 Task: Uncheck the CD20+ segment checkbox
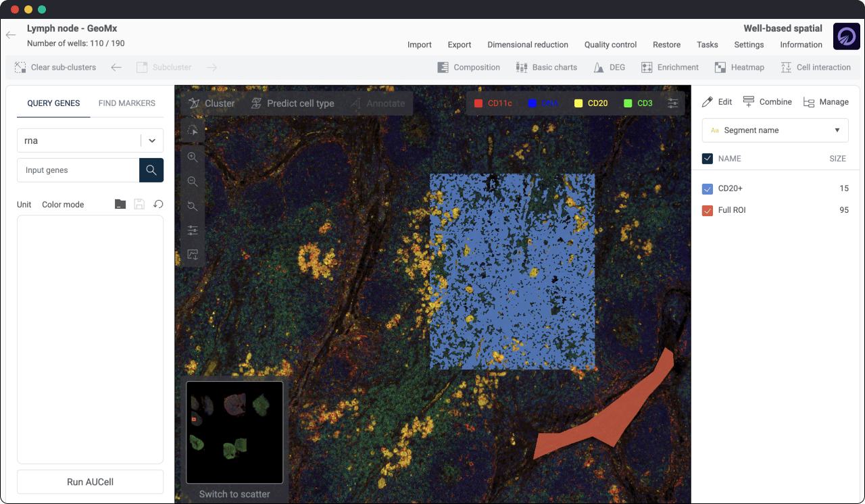click(708, 189)
